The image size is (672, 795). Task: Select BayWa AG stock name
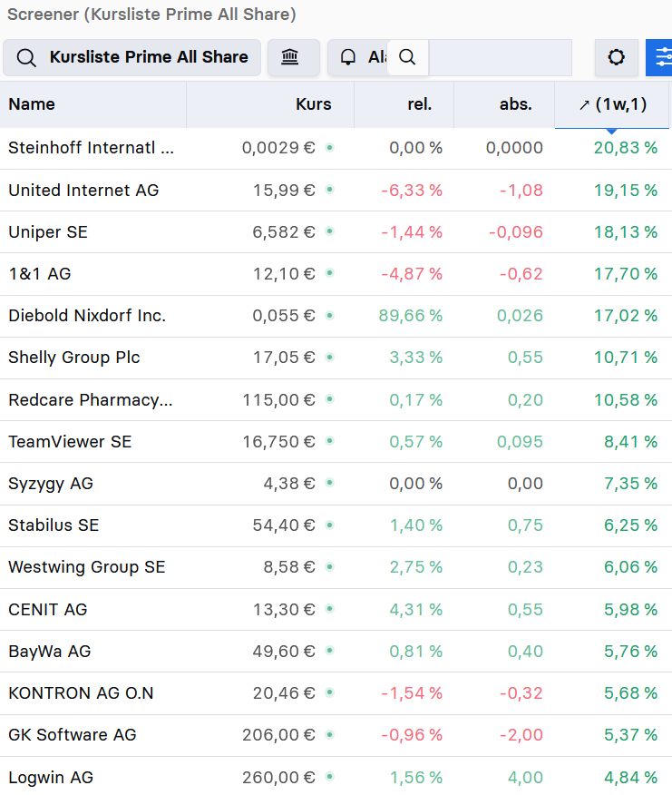pyautogui.click(x=50, y=651)
